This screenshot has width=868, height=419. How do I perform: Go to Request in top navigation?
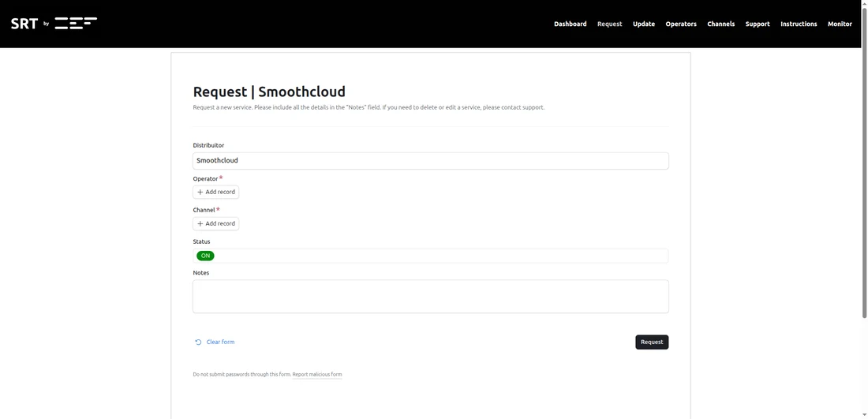click(609, 24)
